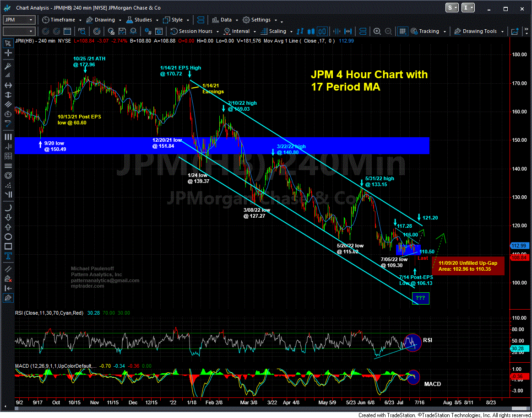The image size is (532, 418).
Task: Select the down arrow drawing tool
Action: point(8,217)
